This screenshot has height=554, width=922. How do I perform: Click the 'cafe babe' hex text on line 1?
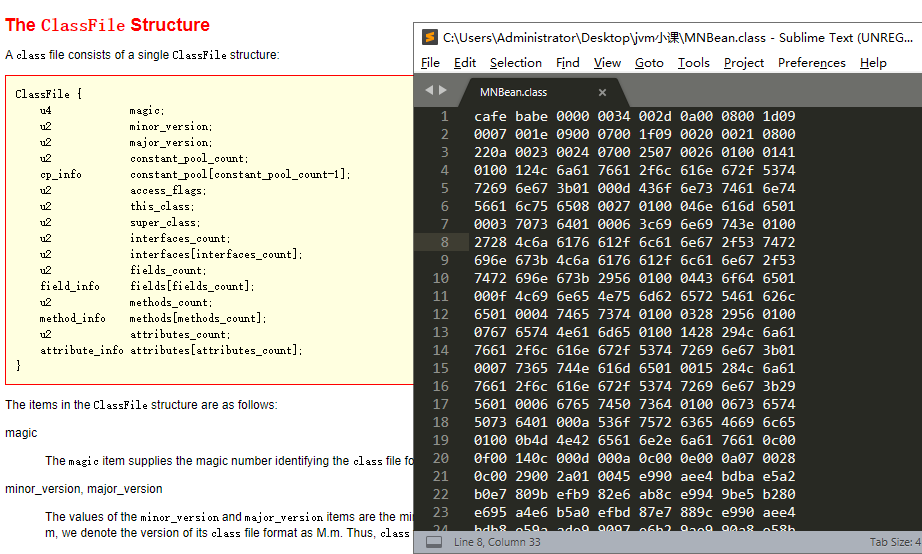510,116
